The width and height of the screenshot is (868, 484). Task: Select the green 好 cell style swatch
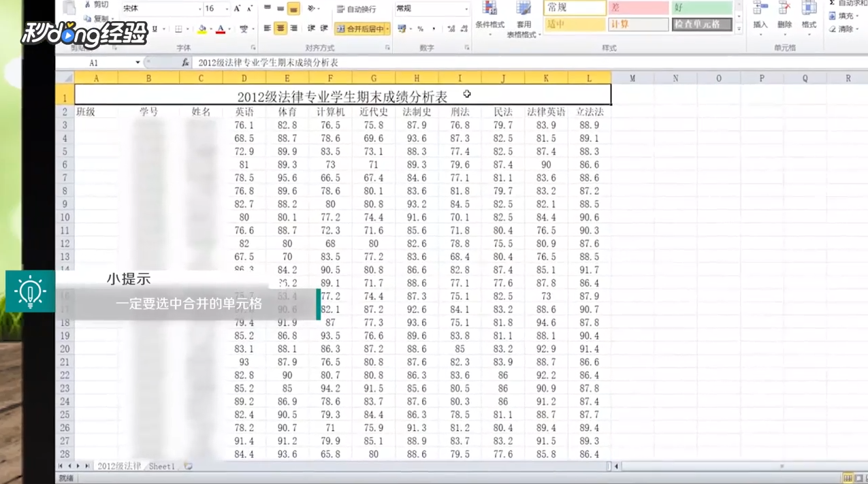point(701,8)
